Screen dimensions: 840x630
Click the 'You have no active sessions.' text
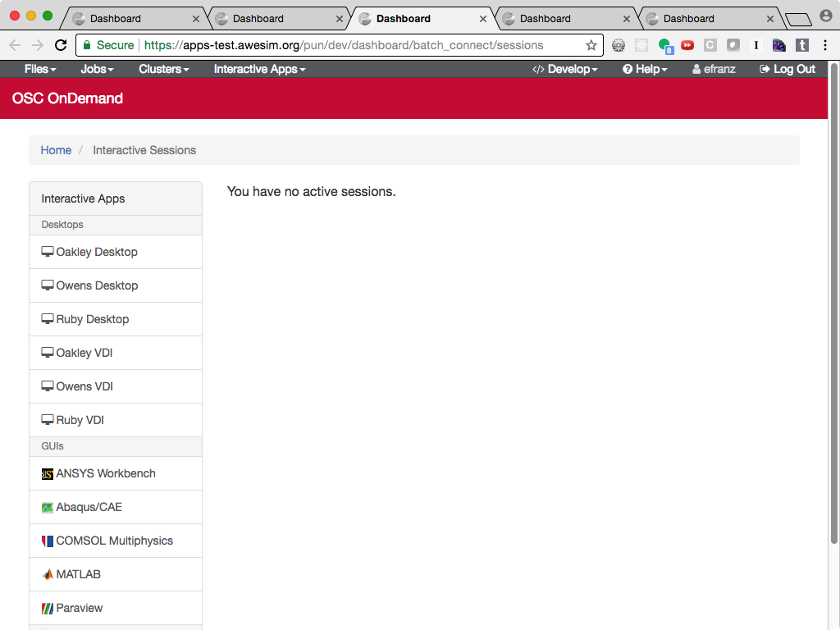coord(311,192)
